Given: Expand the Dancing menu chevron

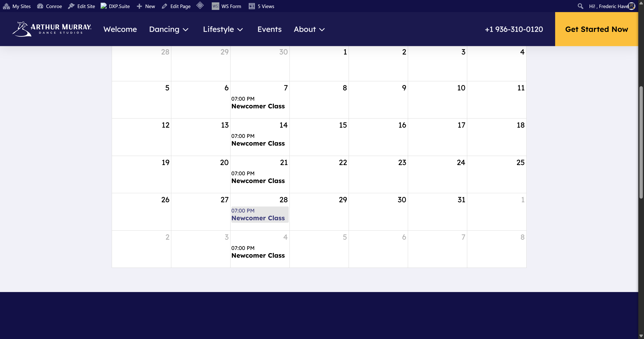Looking at the screenshot, I should [185, 30].
